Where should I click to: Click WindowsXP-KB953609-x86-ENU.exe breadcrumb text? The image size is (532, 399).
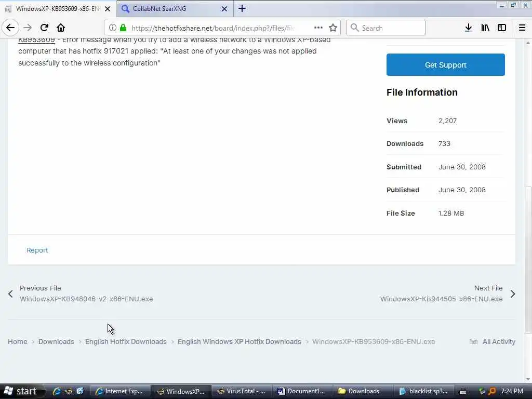(374, 342)
